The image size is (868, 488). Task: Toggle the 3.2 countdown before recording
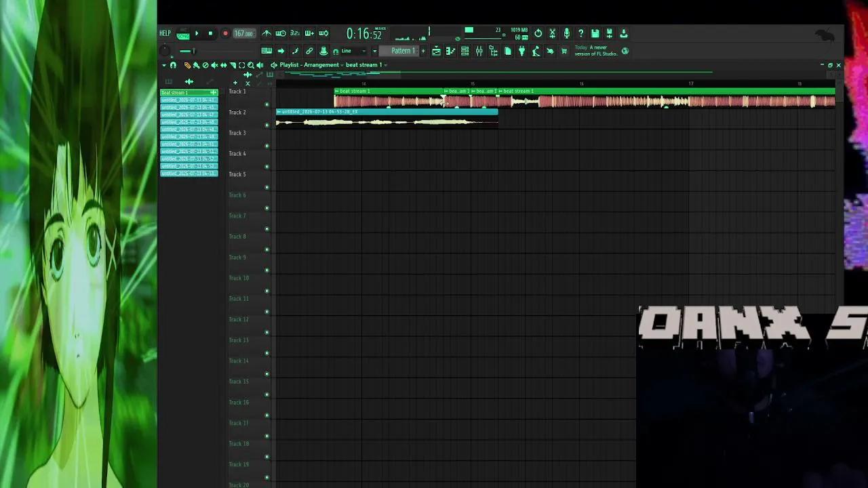click(x=295, y=33)
